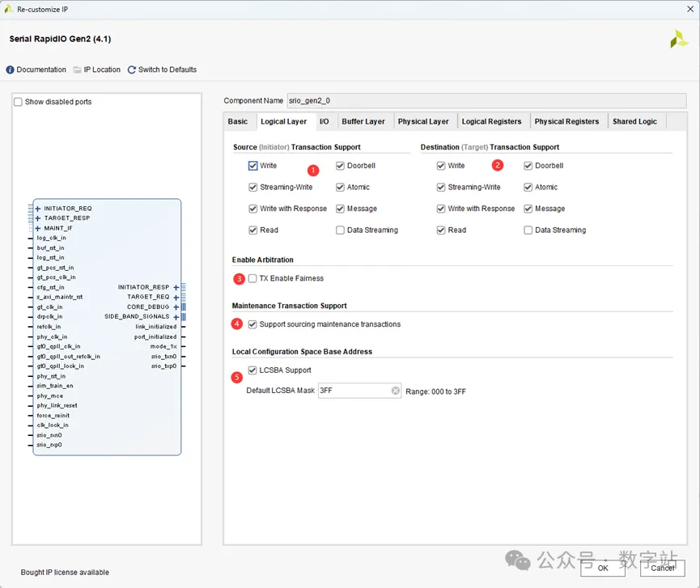Image resolution: width=700 pixels, height=588 pixels.
Task: Click the Bought IP license available text
Action: click(x=65, y=573)
